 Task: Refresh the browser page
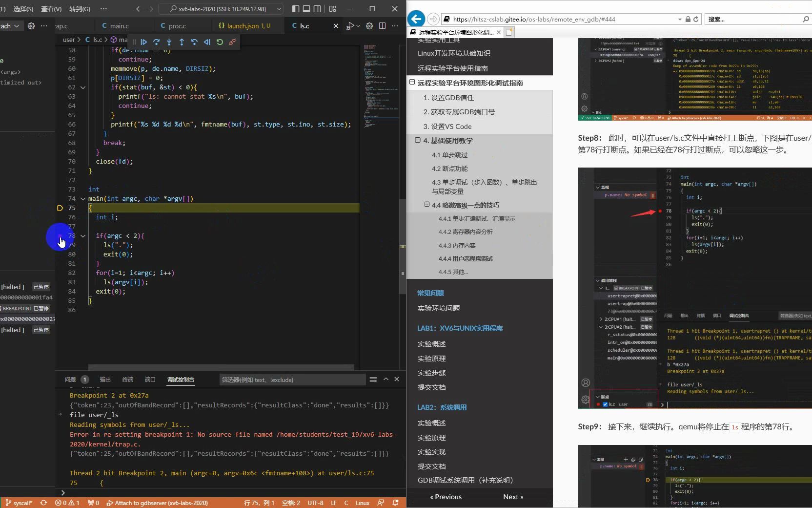696,19
